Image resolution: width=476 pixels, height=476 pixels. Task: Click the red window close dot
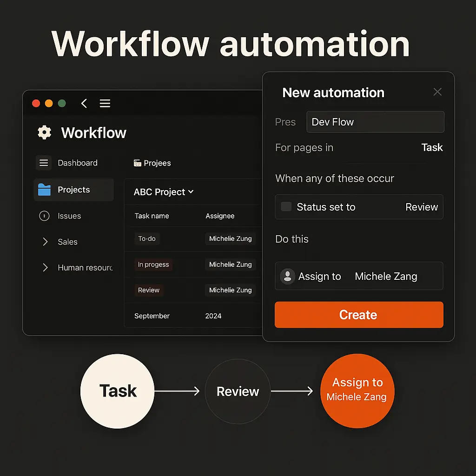click(x=36, y=103)
